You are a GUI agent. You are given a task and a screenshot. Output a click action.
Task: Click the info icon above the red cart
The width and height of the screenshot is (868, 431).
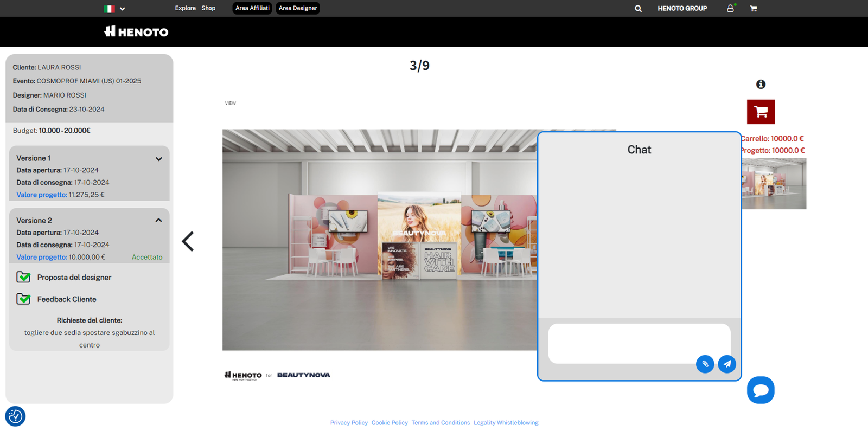(x=761, y=85)
